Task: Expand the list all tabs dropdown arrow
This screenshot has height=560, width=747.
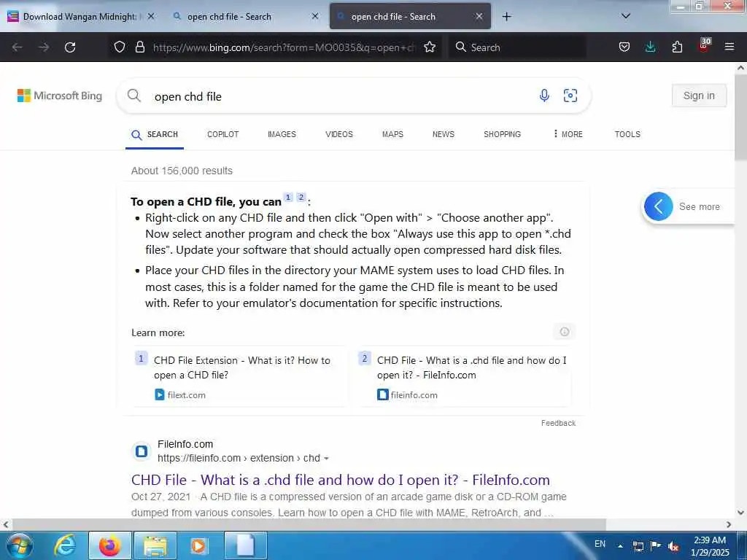Action: [626, 16]
